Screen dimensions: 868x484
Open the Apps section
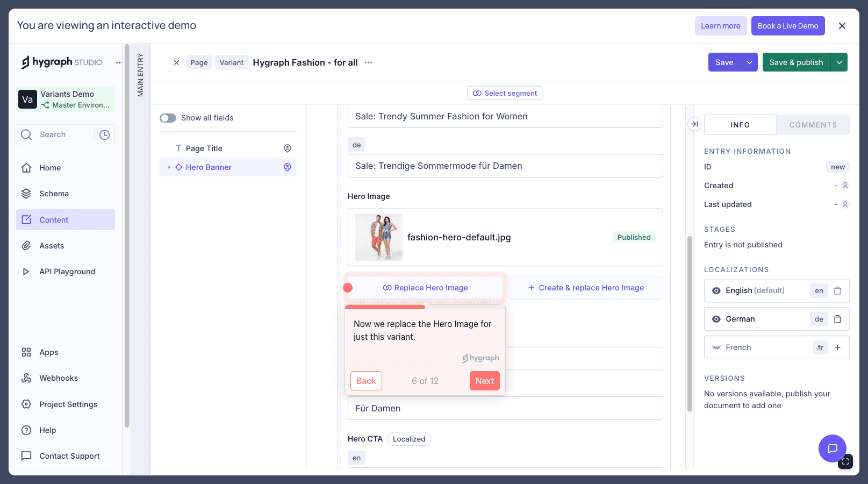point(65,352)
